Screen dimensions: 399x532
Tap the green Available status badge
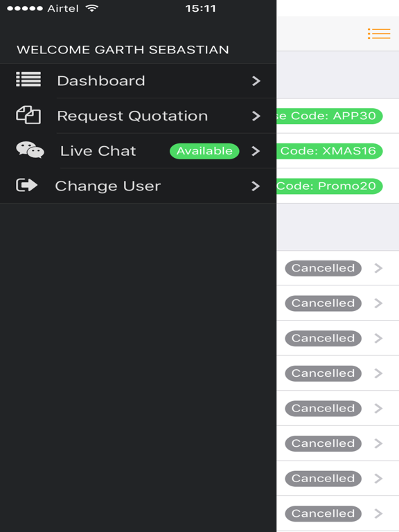(204, 151)
